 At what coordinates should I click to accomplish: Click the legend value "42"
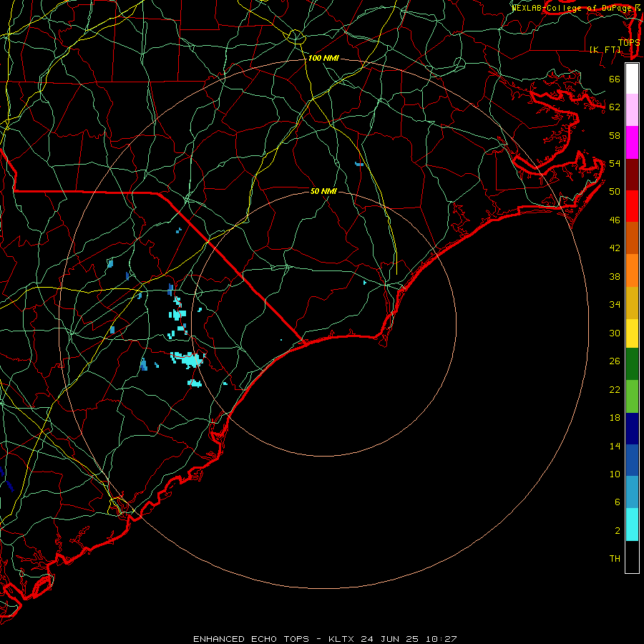[x=615, y=248]
